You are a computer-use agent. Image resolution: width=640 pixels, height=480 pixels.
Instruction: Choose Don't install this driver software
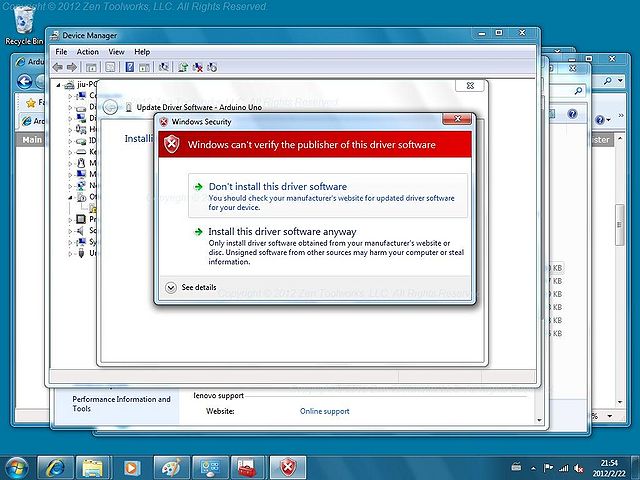click(x=328, y=196)
